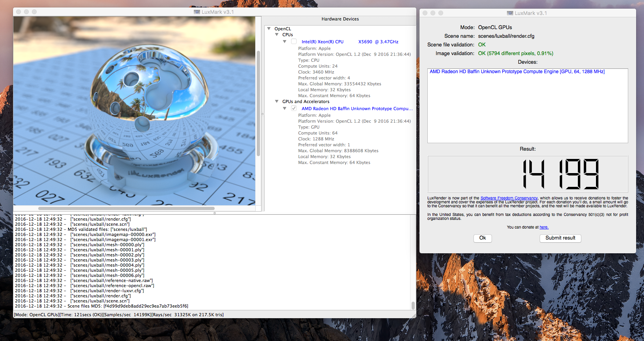Click the scene name scenes/luxball/render.cfg
Image resolution: width=644 pixels, height=341 pixels.
(x=506, y=36)
